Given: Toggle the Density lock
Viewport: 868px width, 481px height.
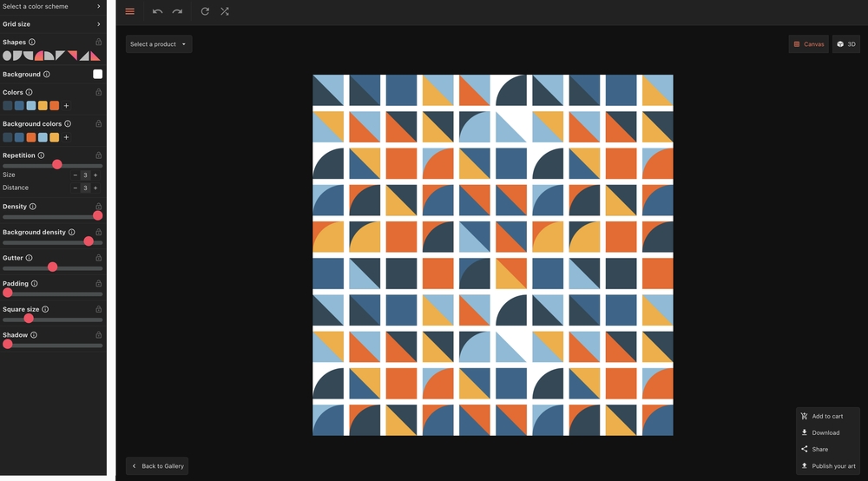Looking at the screenshot, I should 99,207.
